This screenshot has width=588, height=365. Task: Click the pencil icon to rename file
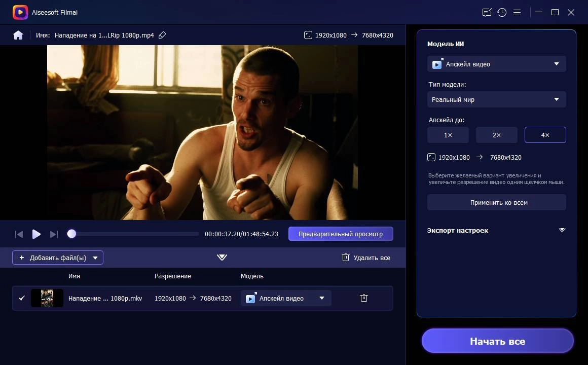coord(162,35)
